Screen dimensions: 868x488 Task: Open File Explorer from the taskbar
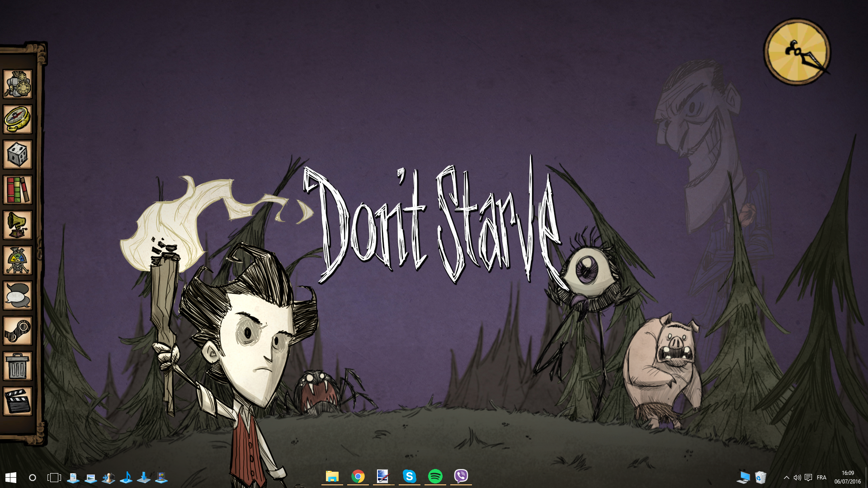[x=332, y=477]
